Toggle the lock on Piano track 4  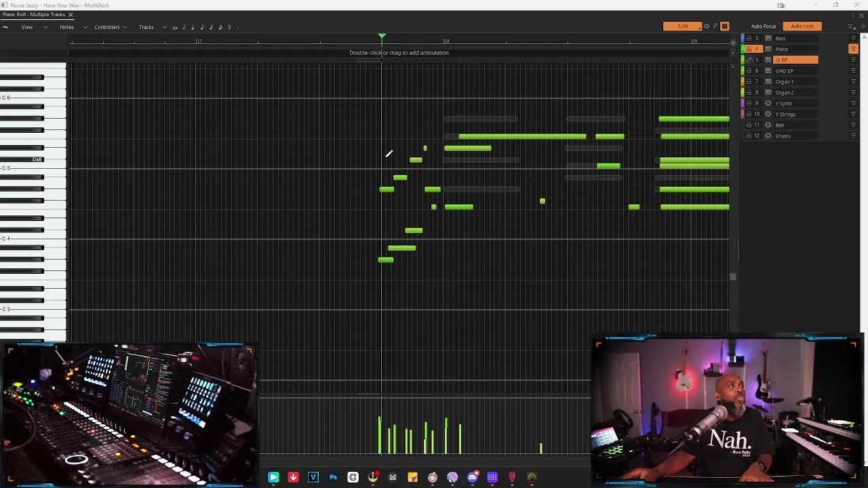(749, 49)
